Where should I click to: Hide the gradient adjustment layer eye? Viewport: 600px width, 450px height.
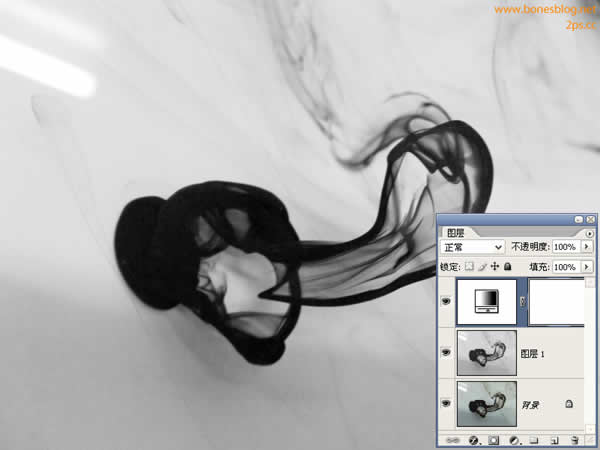click(x=446, y=302)
